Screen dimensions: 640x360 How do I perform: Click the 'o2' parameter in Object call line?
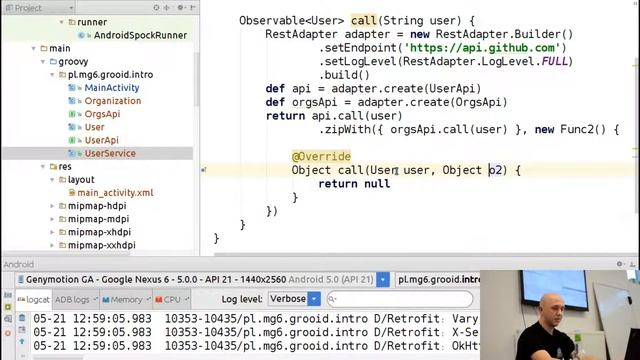pos(495,170)
